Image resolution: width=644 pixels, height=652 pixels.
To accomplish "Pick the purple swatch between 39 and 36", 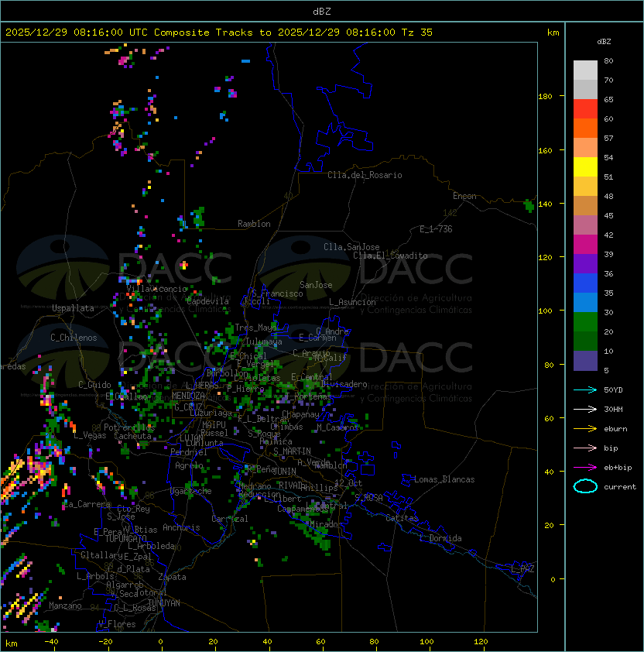I will tap(585, 263).
